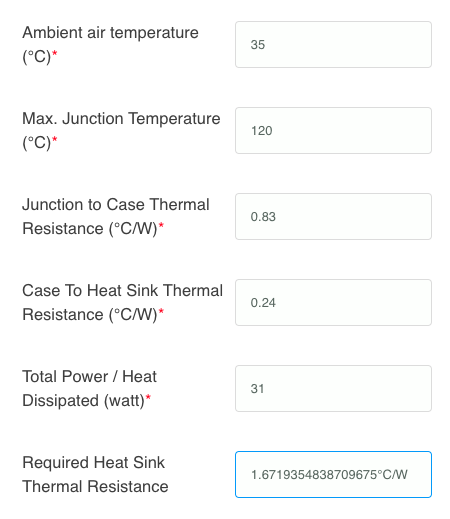The height and width of the screenshot is (519, 450).
Task: Select the Junction to Case Thermal Resistance input
Action: coord(333,217)
